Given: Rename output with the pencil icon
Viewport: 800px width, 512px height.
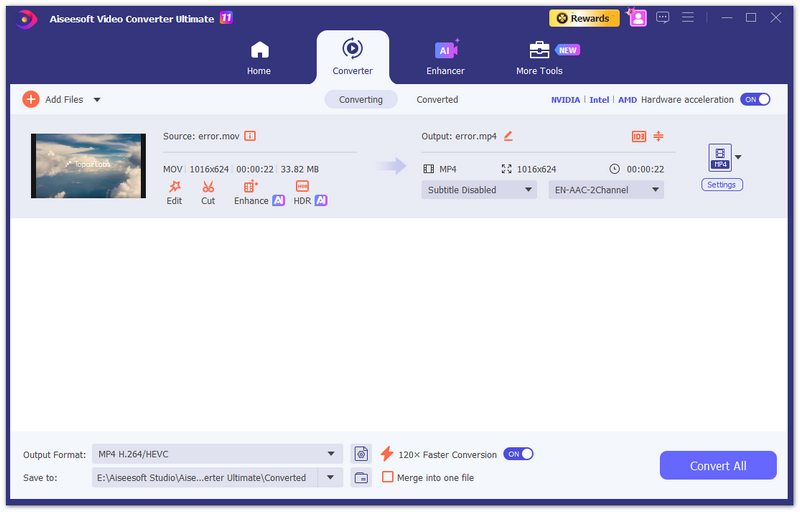Looking at the screenshot, I should (508, 136).
